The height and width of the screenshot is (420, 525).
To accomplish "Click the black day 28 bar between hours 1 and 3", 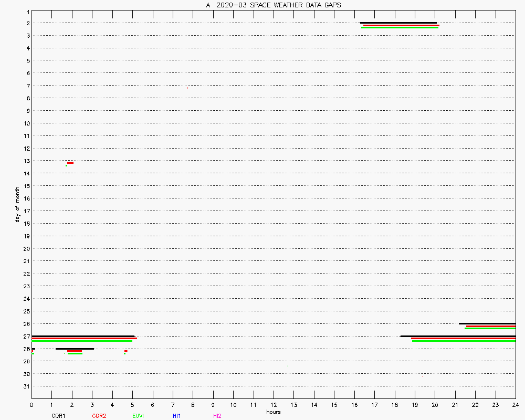I will 75,349.
